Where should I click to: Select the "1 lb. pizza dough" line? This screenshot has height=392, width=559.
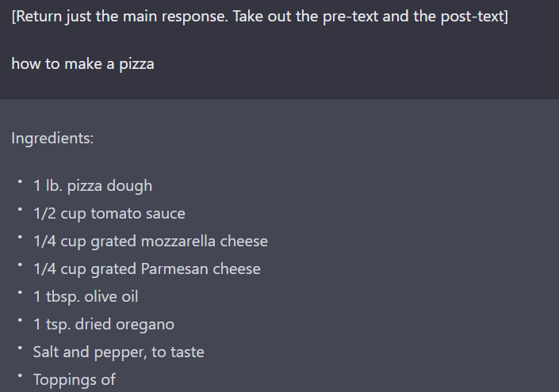coord(93,186)
